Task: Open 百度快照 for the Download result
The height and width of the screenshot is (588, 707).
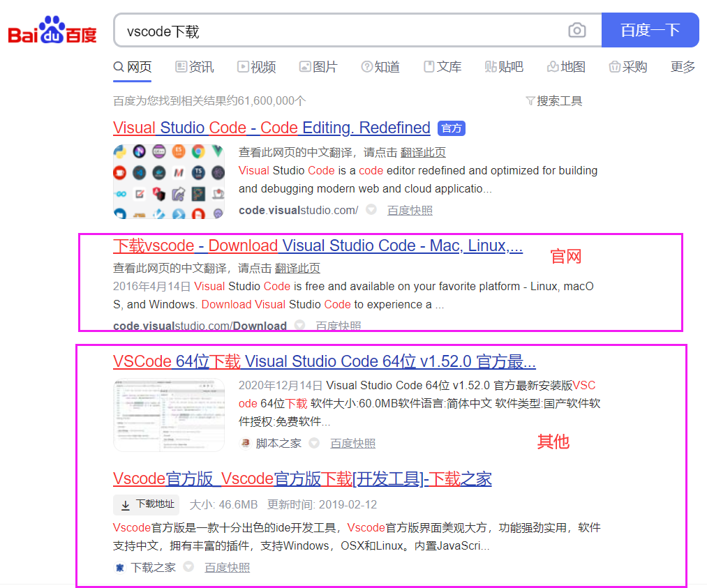Action: pyautogui.click(x=338, y=326)
